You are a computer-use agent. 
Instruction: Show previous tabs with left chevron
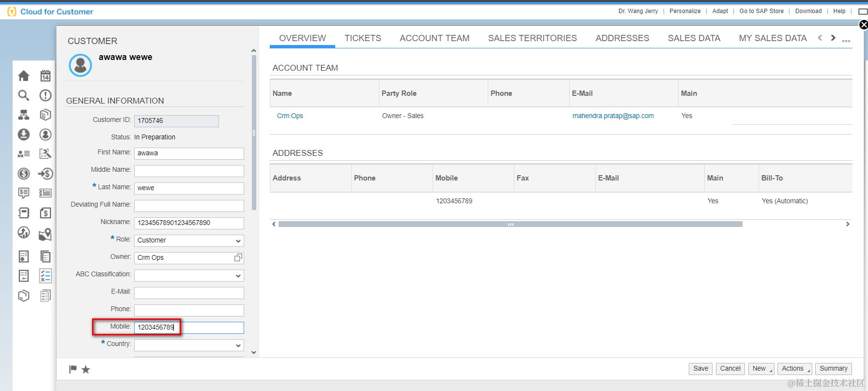[820, 38]
